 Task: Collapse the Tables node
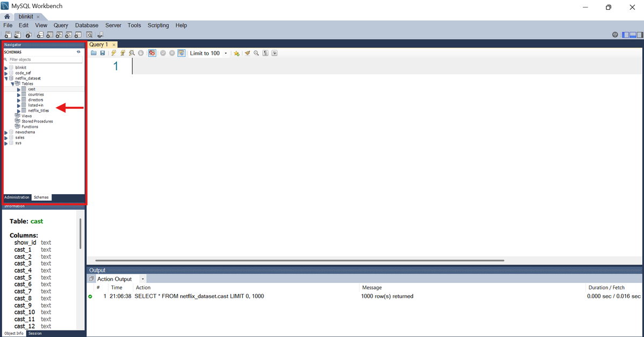(x=12, y=84)
